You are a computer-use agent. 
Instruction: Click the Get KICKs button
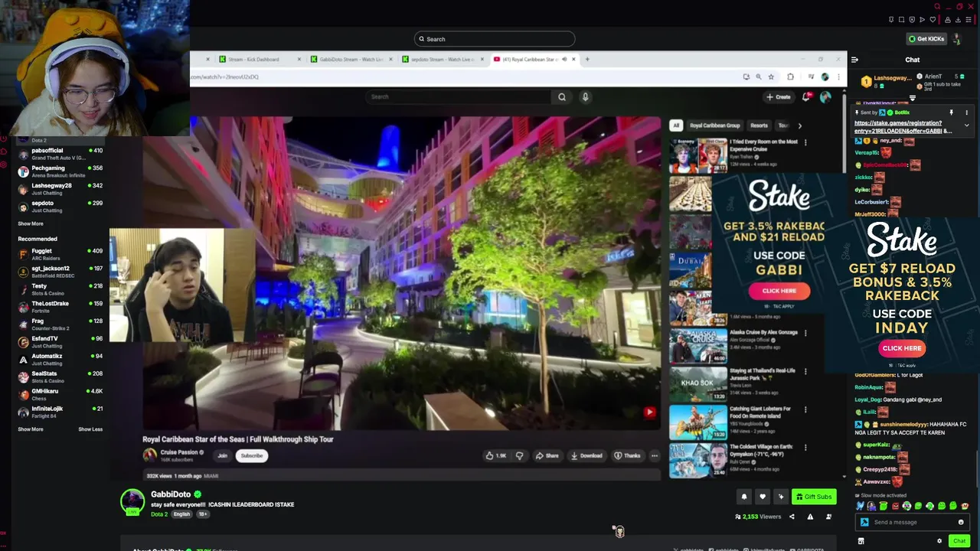tap(926, 39)
